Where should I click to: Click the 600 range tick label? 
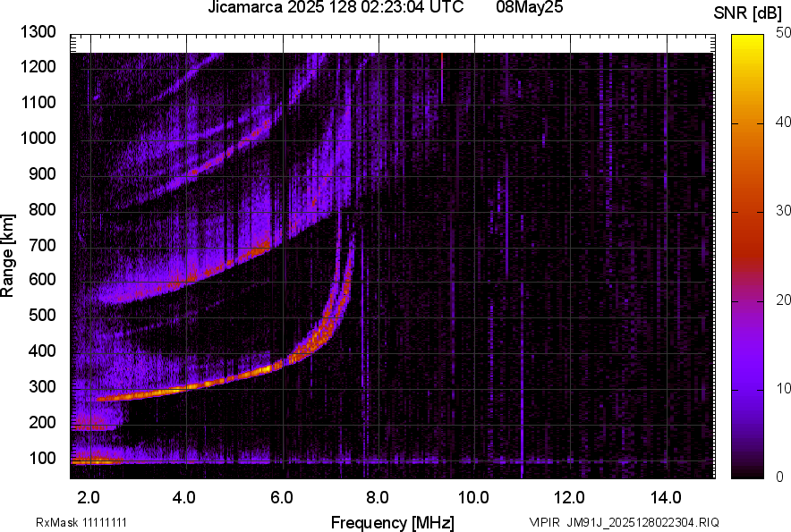pyautogui.click(x=42, y=279)
